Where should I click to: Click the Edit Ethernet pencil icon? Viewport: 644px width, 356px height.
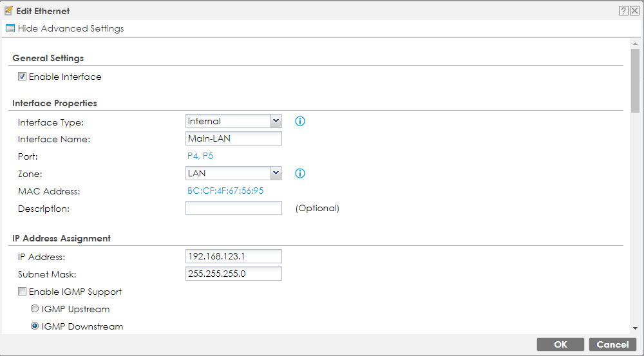click(9, 11)
